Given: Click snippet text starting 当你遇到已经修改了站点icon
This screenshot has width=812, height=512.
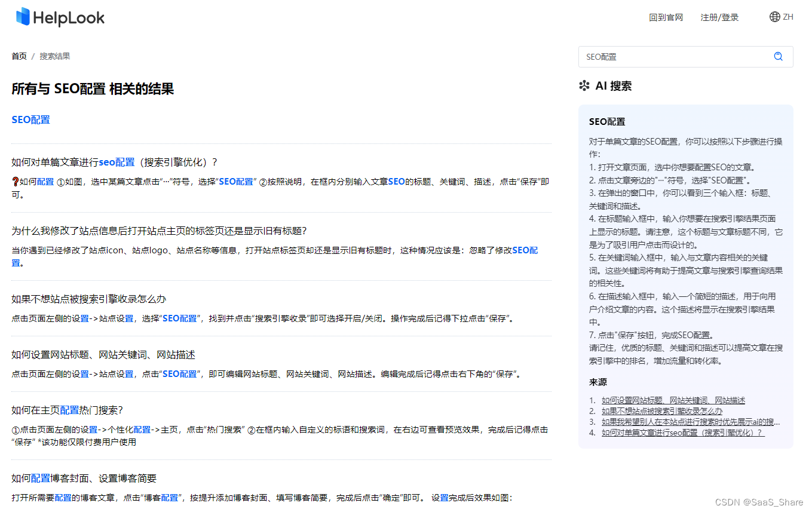Looking at the screenshot, I should point(275,256).
